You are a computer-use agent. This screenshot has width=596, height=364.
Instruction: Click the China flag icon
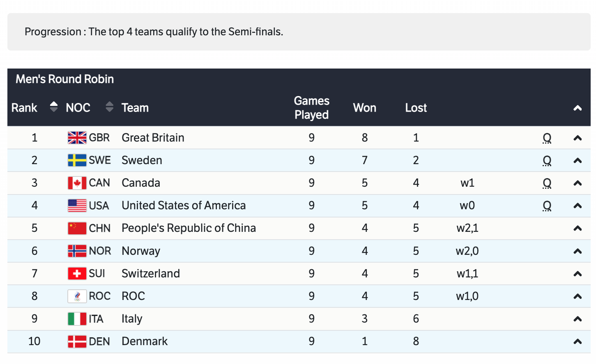[x=77, y=228]
